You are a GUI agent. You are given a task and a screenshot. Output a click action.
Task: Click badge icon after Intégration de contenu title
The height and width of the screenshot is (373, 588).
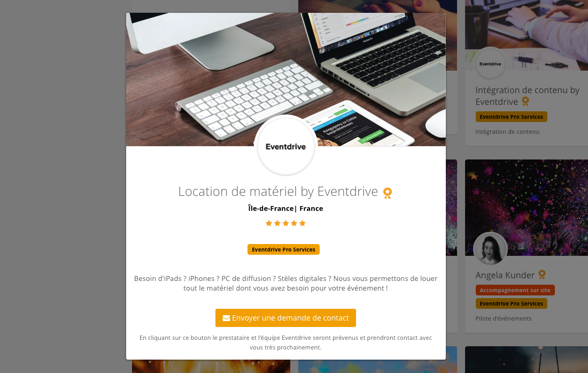[525, 101]
